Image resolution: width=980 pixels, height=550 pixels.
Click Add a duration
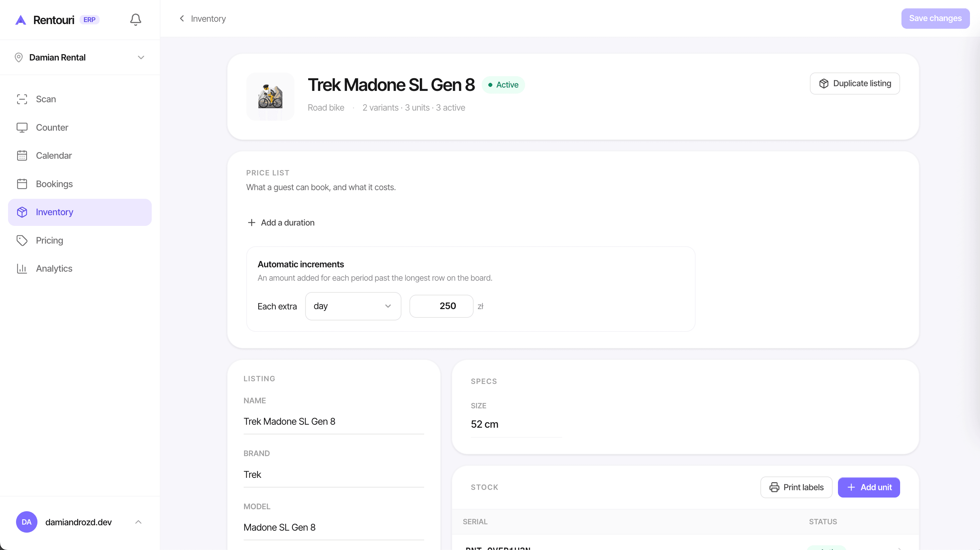281,223
